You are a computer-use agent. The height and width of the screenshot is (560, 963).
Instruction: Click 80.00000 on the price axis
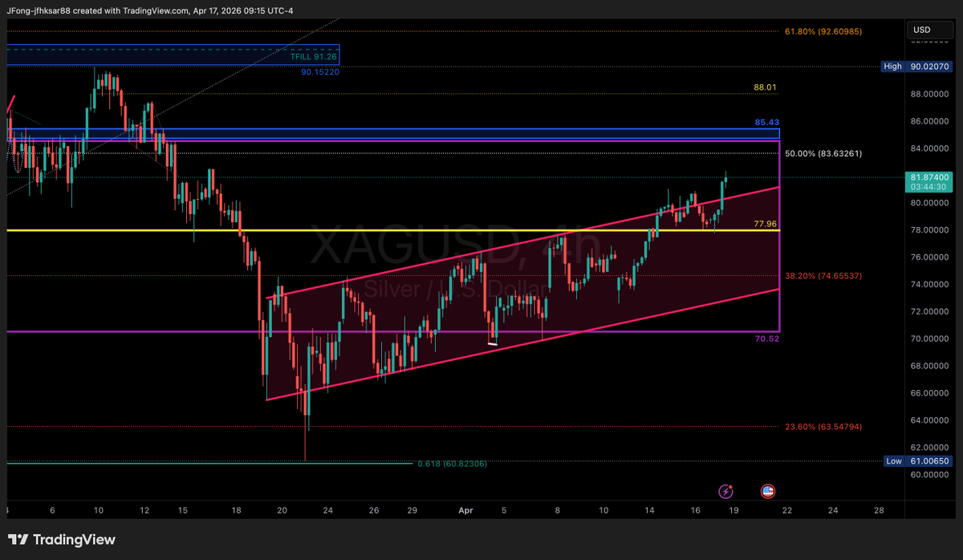[931, 203]
